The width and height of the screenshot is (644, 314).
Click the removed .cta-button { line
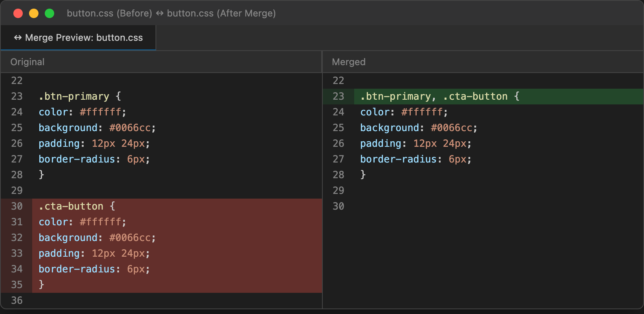coord(177,206)
